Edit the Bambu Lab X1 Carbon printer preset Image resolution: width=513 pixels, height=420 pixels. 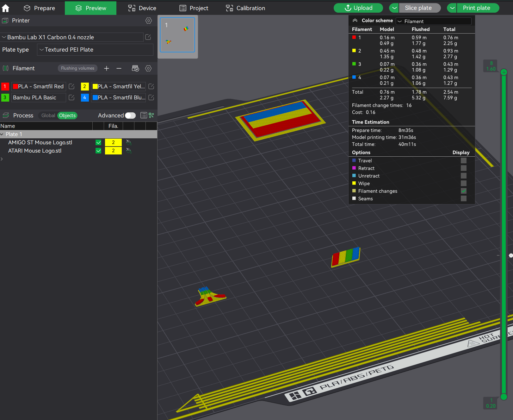148,37
